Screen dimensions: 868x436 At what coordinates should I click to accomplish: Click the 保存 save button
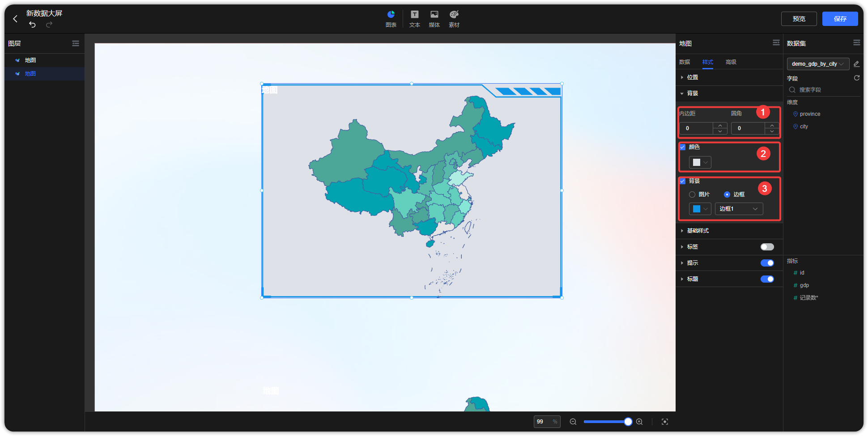pos(840,19)
